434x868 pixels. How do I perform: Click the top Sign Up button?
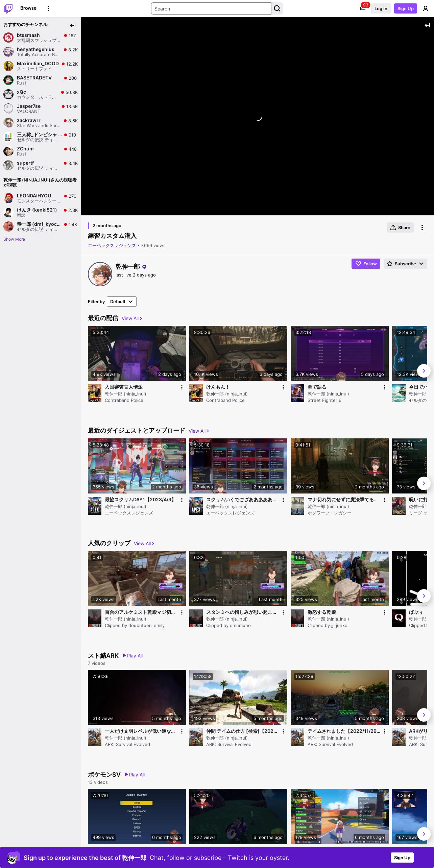pos(406,8)
